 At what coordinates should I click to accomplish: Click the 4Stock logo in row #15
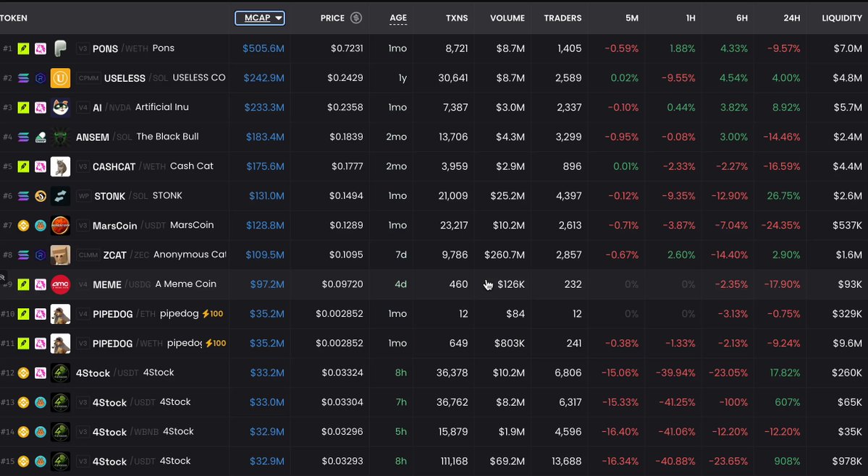(x=60, y=461)
